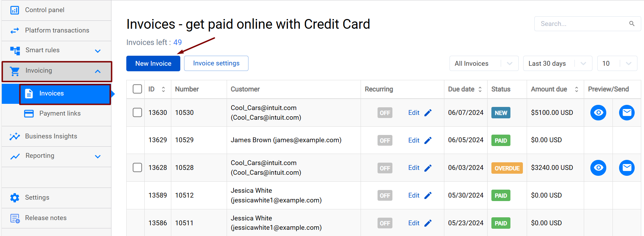Click into the Search field
Screen dimensions: 644x236
point(588,24)
